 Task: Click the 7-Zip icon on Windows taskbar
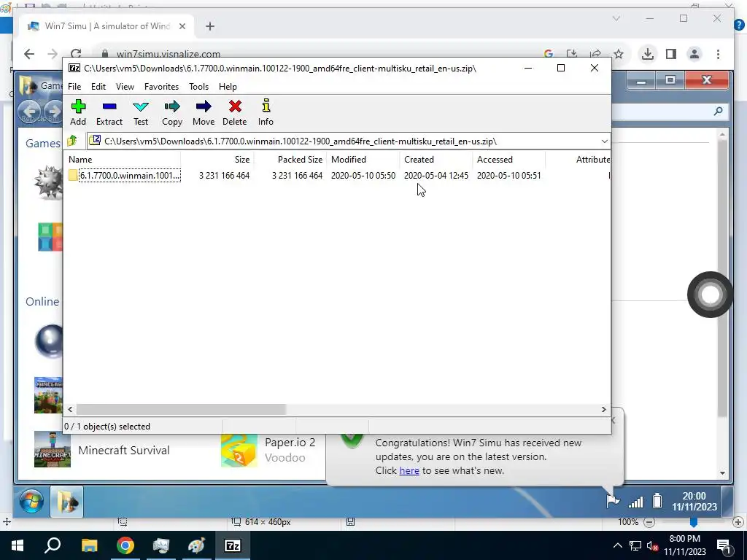[x=233, y=545]
